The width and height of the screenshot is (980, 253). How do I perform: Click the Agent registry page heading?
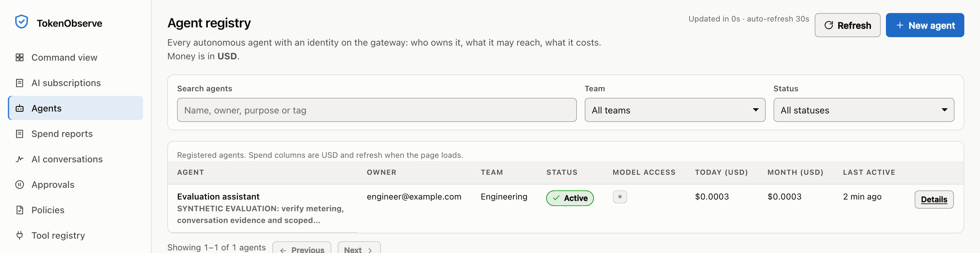point(209,23)
